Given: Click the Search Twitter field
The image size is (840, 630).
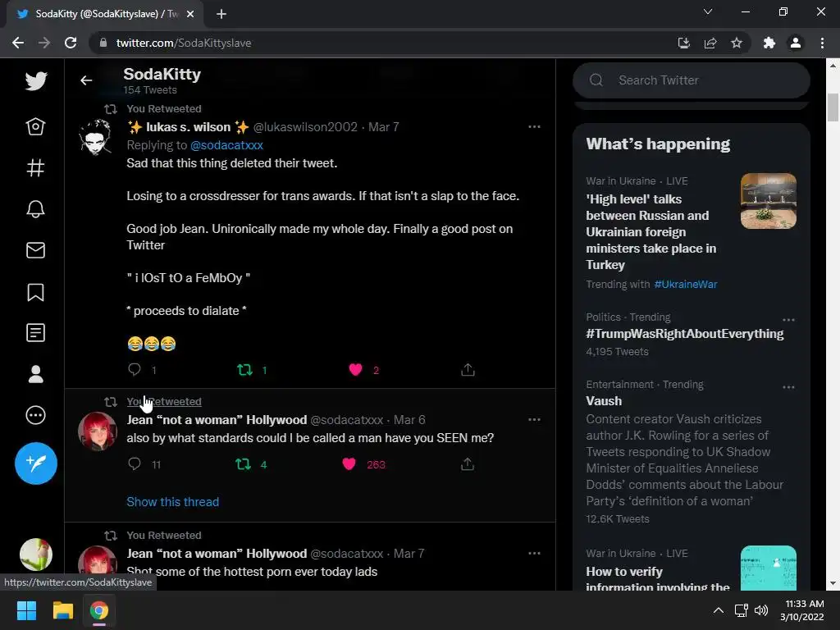Looking at the screenshot, I should point(691,80).
